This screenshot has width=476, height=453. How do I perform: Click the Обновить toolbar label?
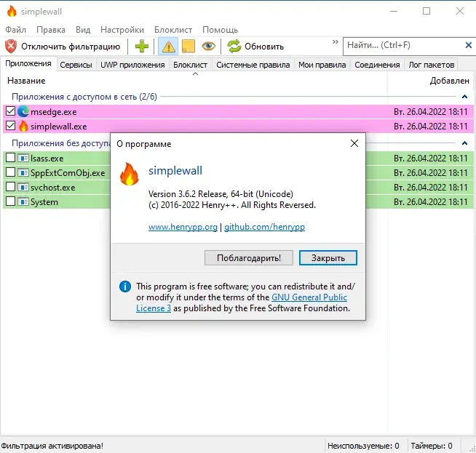tap(263, 47)
